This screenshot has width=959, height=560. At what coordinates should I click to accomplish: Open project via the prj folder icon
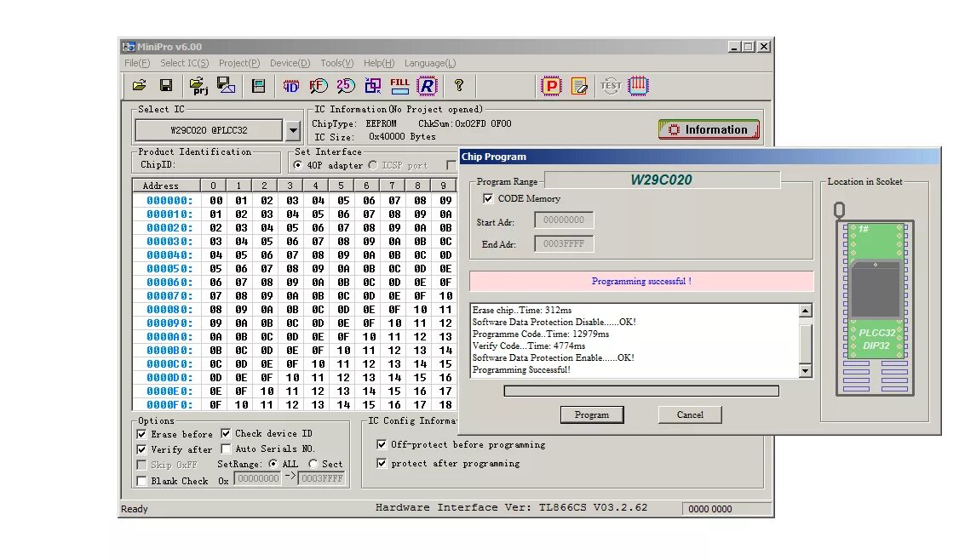[198, 86]
